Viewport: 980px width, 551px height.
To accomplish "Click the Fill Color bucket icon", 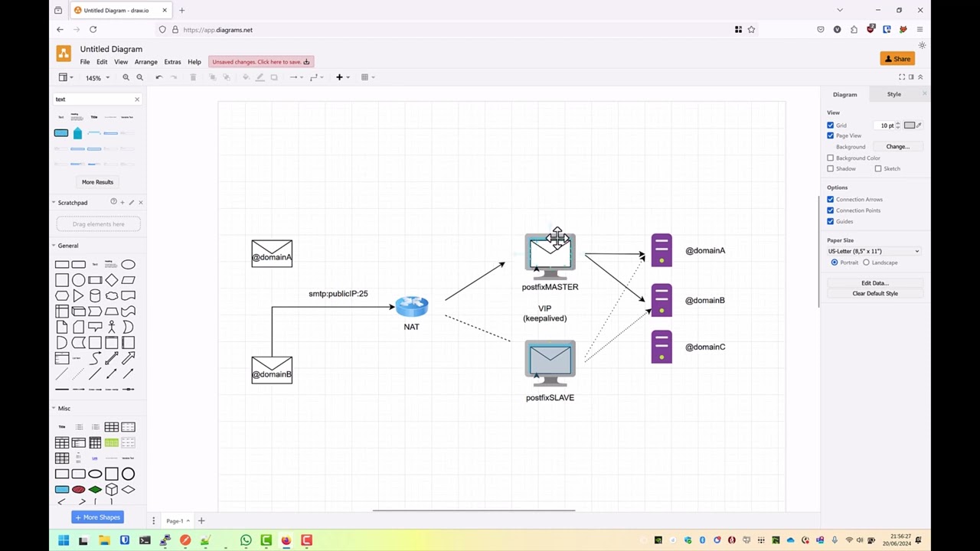I will (246, 77).
